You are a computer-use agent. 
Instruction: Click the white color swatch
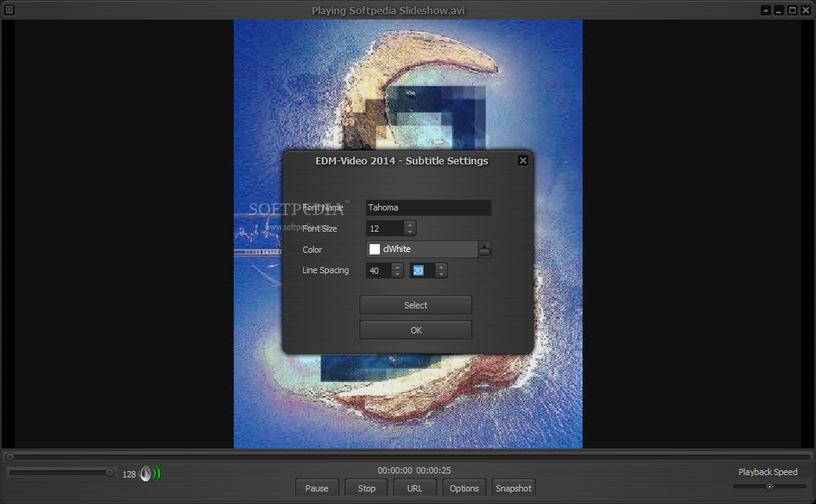coord(374,249)
